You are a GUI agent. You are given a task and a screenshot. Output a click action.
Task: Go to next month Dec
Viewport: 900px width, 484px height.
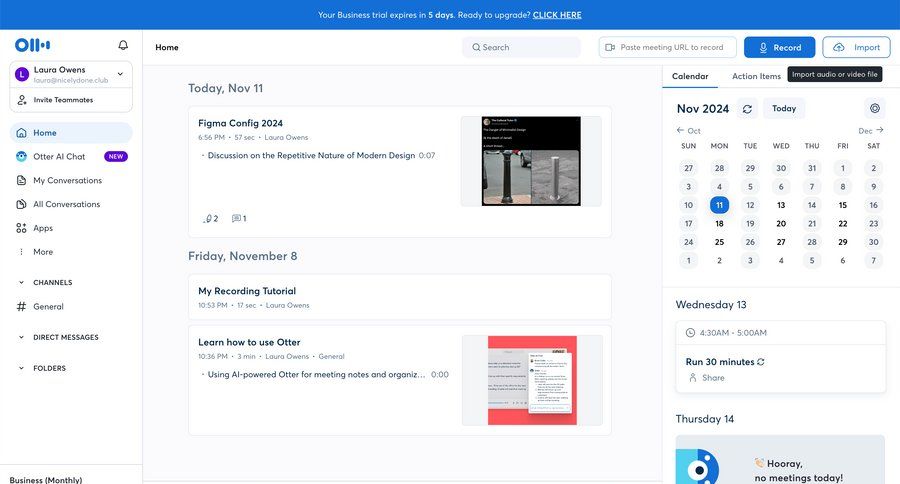pyautogui.click(x=871, y=130)
